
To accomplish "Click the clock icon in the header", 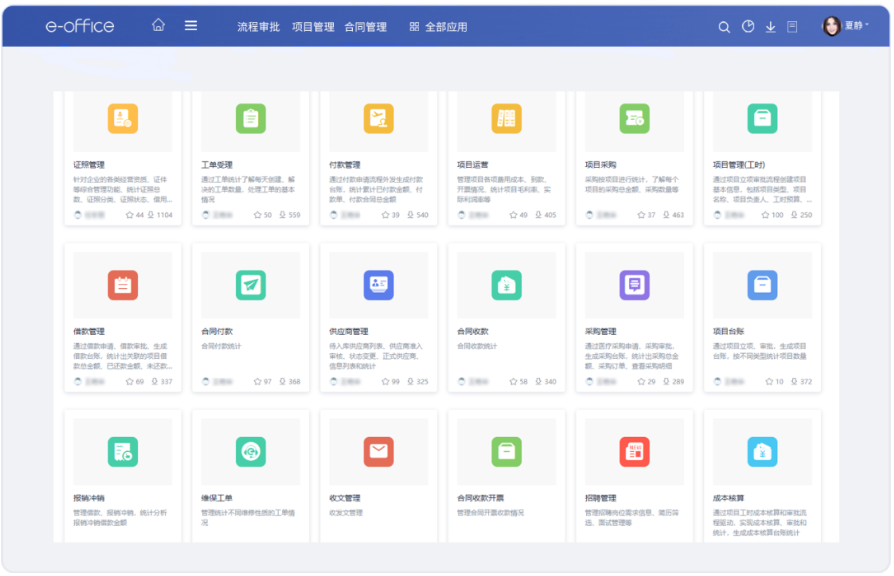I will tap(748, 27).
